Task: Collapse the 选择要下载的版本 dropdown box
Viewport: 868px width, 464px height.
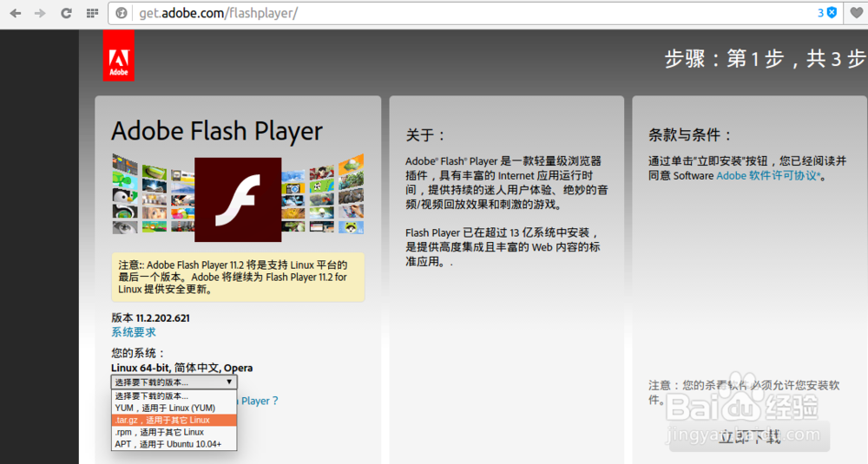Action: coord(174,382)
